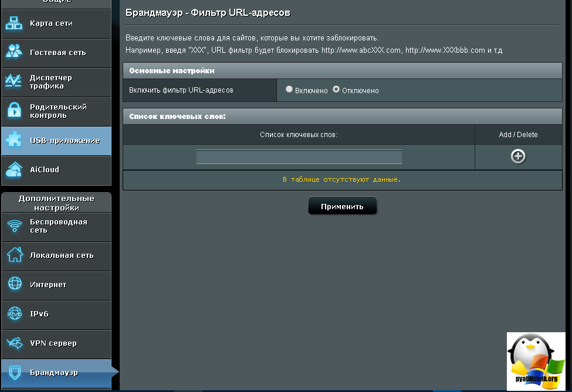The width and height of the screenshot is (572, 392).
Task: Click the network map monitor icon
Action: [13, 23]
